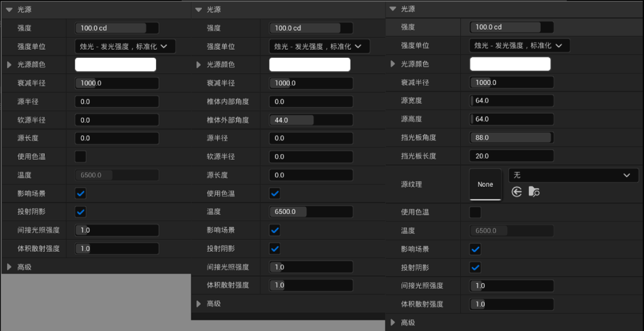Click the 椎体外部角度 slider showing 44.0
The image size is (644, 331).
tap(311, 120)
